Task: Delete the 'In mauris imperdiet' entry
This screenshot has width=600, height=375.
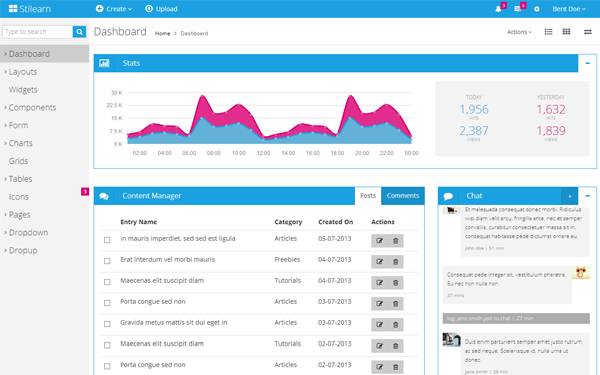Action: [x=396, y=241]
